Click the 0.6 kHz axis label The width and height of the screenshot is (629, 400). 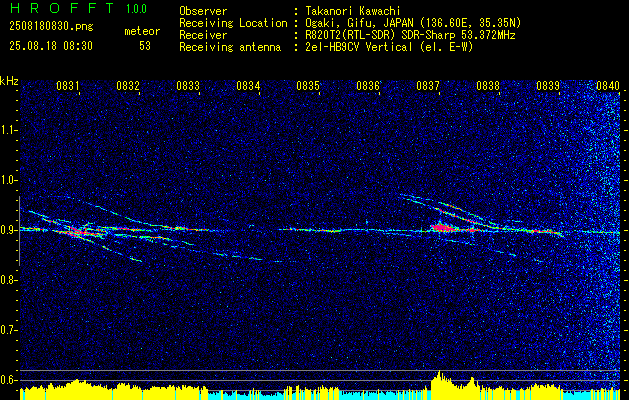8,380
